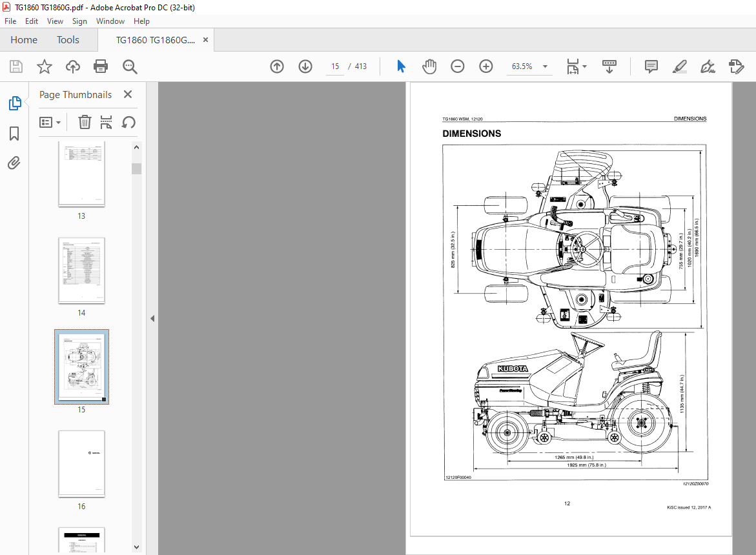Screen dimensions: 756x555
Task: Delete selected page with trash icon
Action: [85, 123]
